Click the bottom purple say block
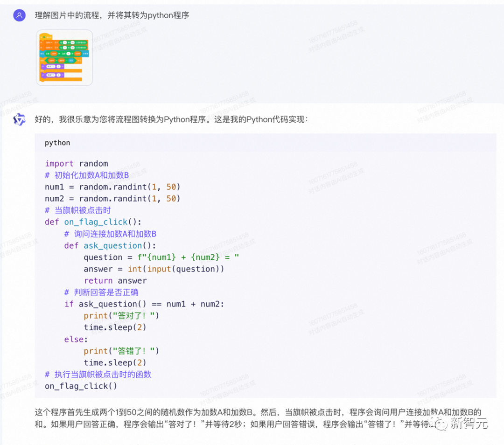 [x=53, y=75]
